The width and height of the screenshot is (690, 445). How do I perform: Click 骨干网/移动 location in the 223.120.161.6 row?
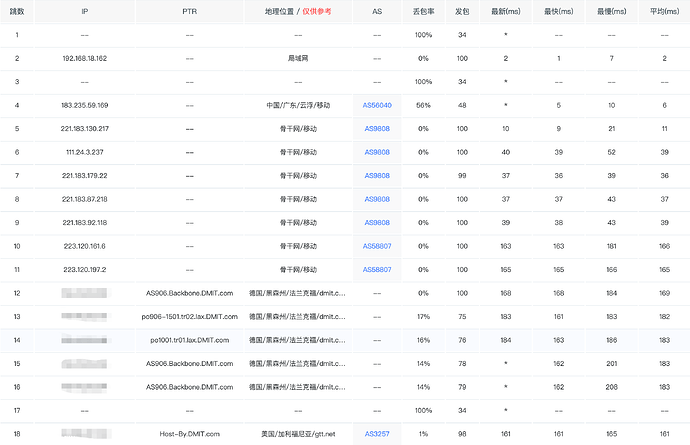coord(298,246)
